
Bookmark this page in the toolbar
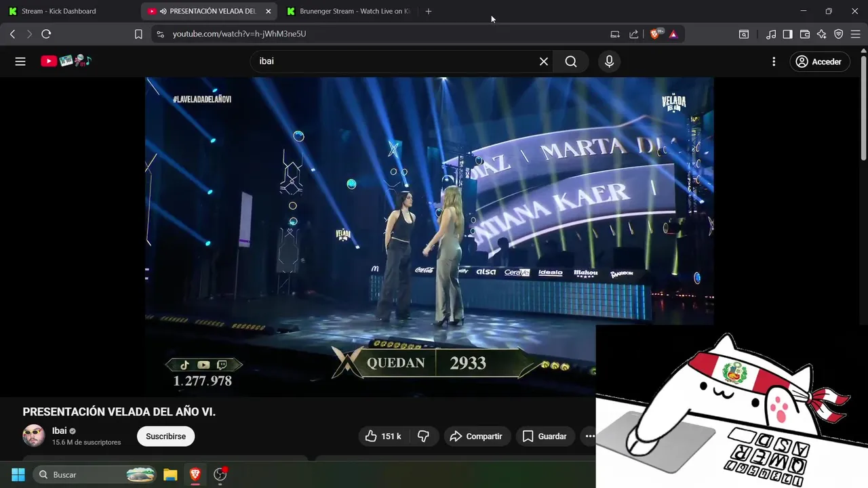138,34
